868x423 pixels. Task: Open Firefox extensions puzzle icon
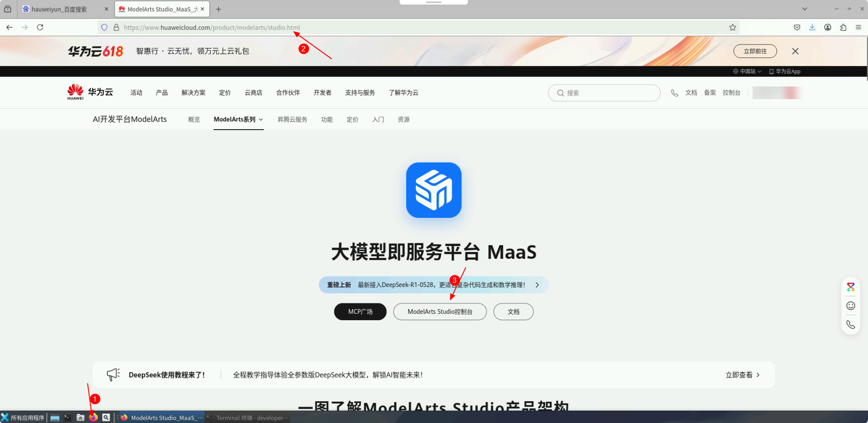[x=843, y=27]
